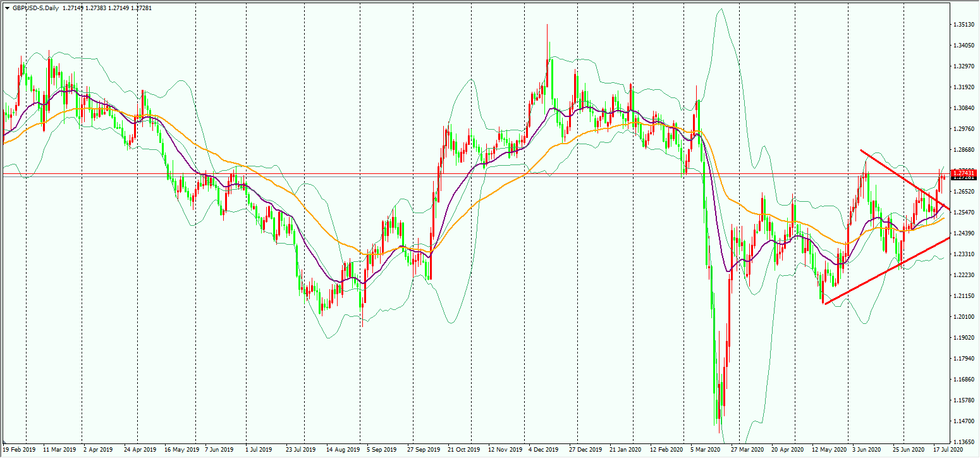Viewport: 980px width, 458px height.
Task: Click the 27 Sep 2019 date label
Action: (424, 450)
